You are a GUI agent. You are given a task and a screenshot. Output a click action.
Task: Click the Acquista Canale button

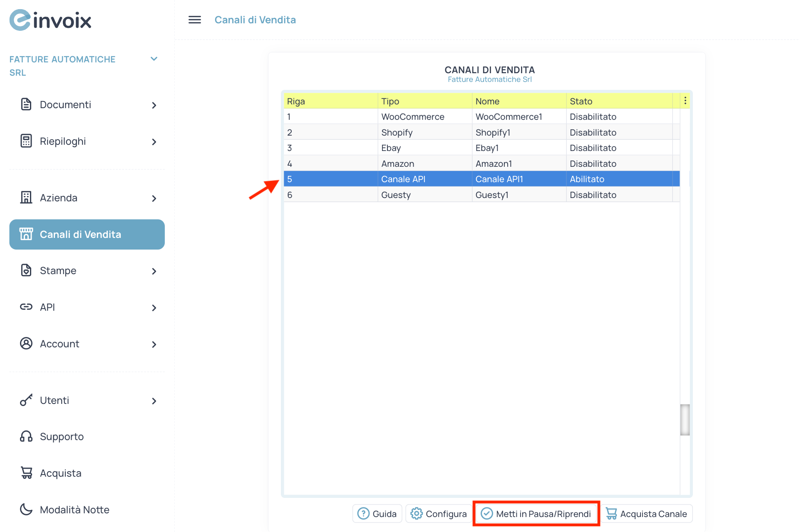click(646, 514)
